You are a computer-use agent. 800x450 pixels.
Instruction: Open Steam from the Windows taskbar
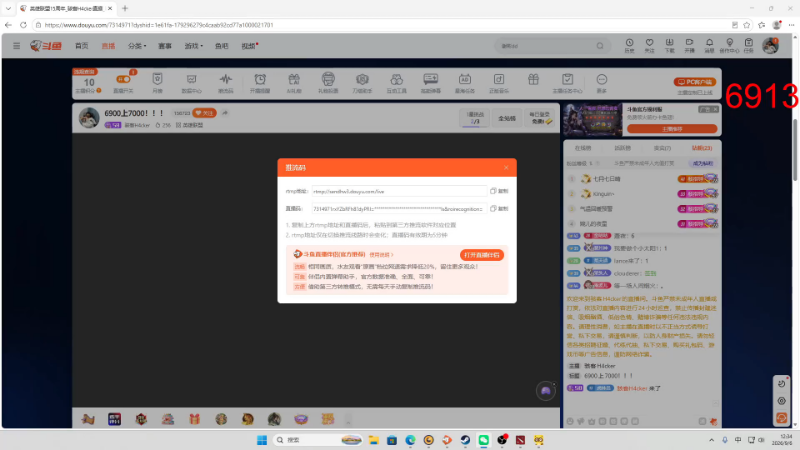coord(465,440)
